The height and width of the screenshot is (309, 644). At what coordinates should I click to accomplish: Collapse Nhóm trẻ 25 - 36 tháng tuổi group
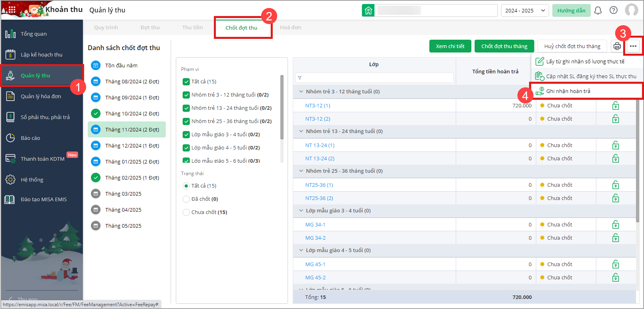pyautogui.click(x=301, y=171)
